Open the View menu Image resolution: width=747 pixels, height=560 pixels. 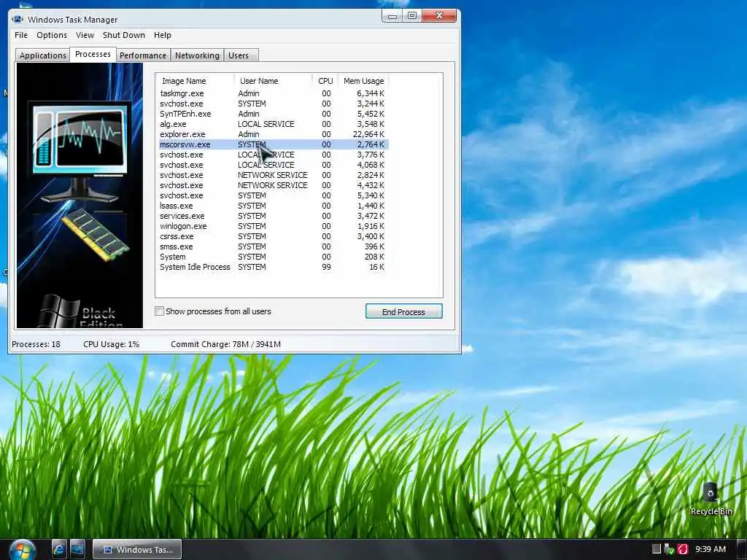coord(85,35)
